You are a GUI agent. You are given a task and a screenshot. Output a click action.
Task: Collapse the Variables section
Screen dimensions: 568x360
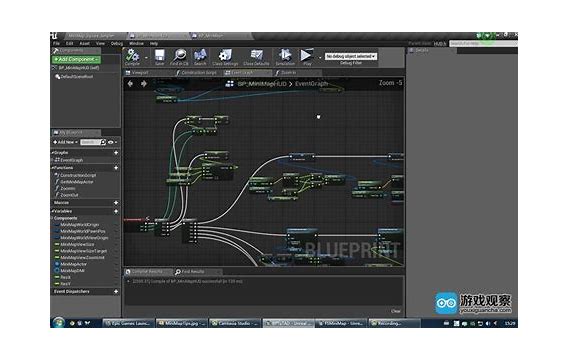62,211
